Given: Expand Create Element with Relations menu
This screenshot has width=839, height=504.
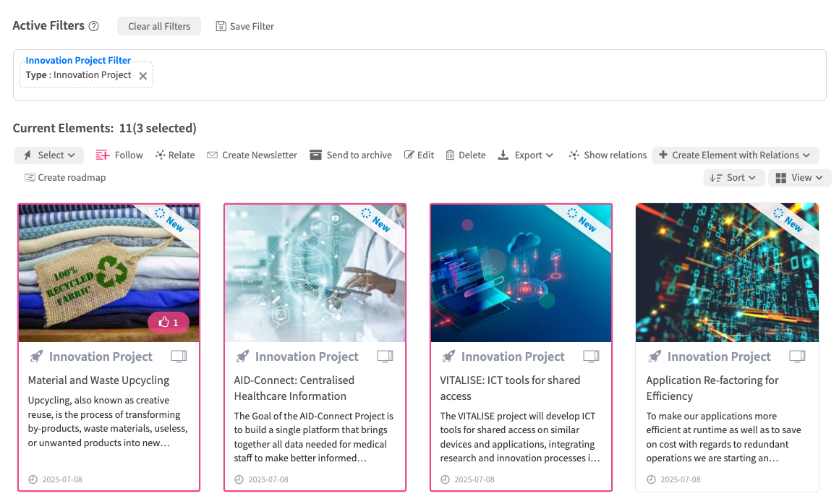Looking at the screenshot, I should (735, 155).
